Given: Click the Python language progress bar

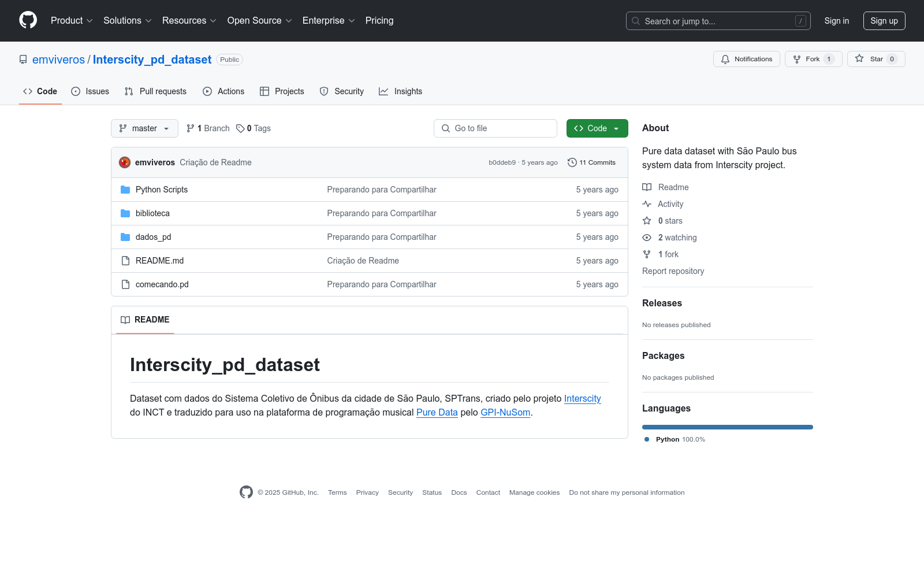Looking at the screenshot, I should point(728,427).
